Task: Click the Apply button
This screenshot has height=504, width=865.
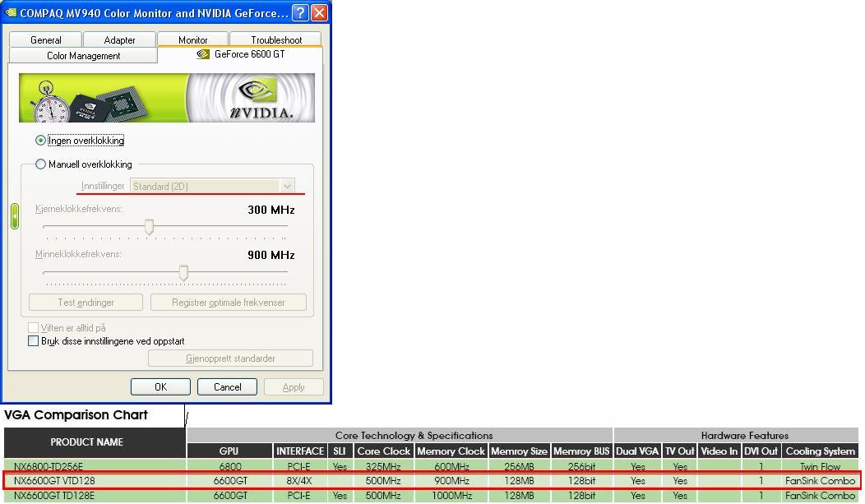Action: (294, 386)
